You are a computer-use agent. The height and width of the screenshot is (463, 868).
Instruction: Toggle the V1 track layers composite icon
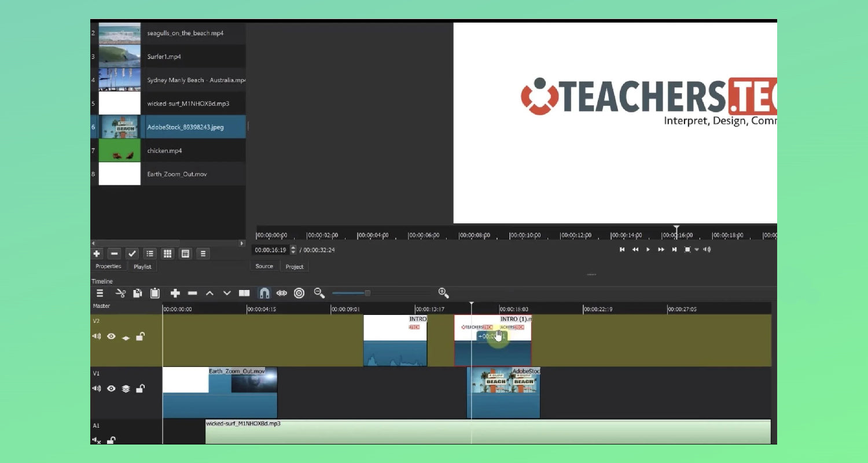pos(126,389)
